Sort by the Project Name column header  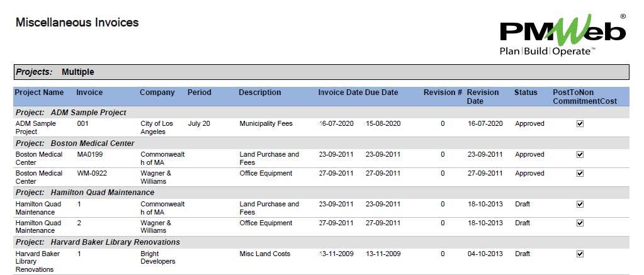tap(39, 93)
